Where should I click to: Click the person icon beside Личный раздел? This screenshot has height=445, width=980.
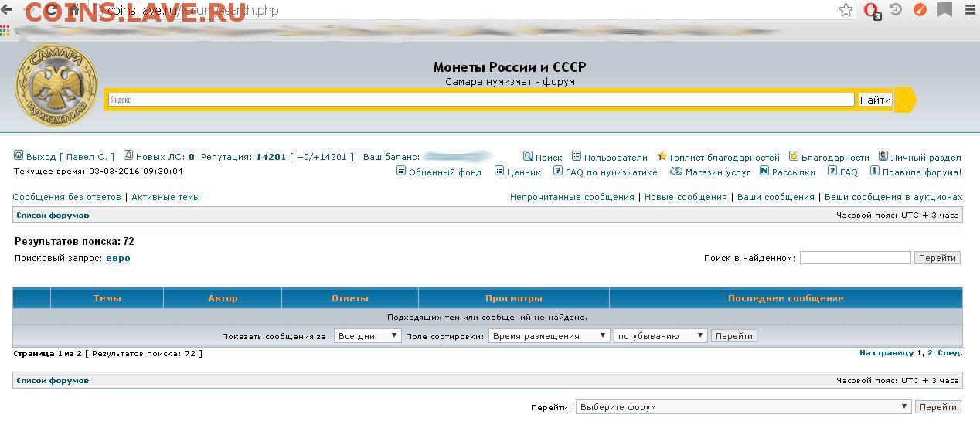point(883,156)
